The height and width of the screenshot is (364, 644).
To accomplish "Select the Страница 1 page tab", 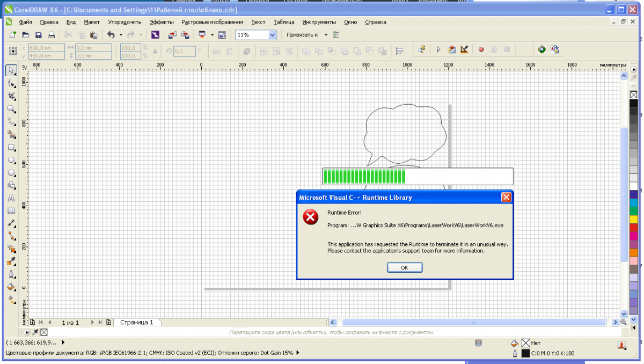I will [136, 322].
